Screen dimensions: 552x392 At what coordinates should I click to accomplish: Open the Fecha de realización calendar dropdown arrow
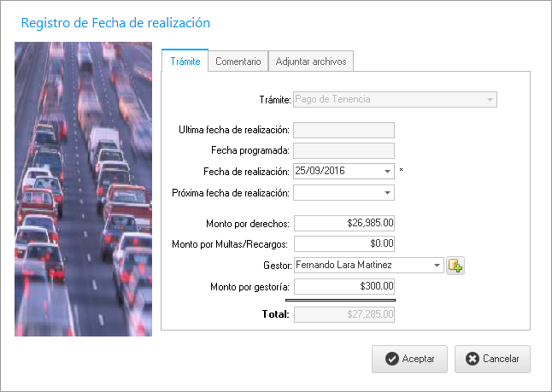(387, 171)
